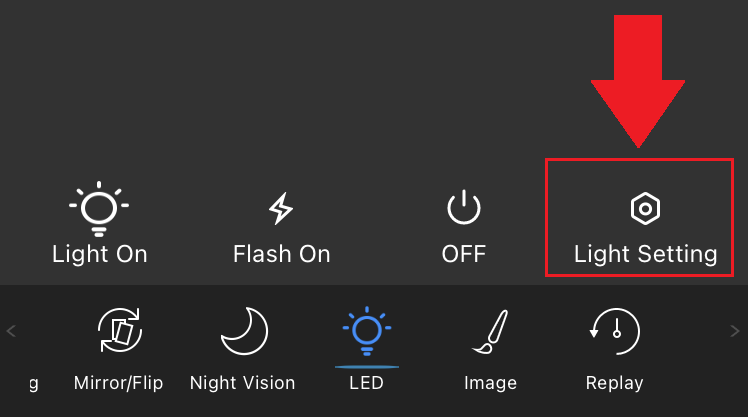Viewport: 748px width, 417px height.
Task: Click the Mirror/Flip text label
Action: (x=118, y=383)
